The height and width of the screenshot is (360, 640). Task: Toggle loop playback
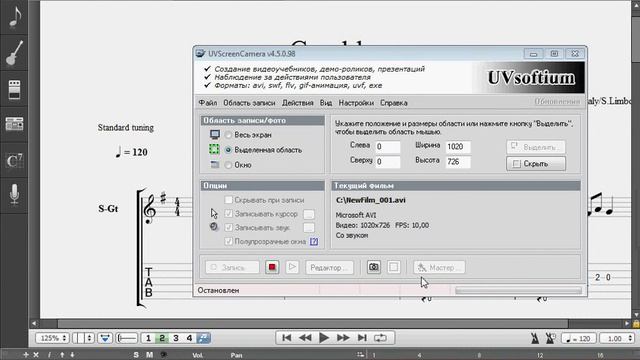[x=380, y=338]
